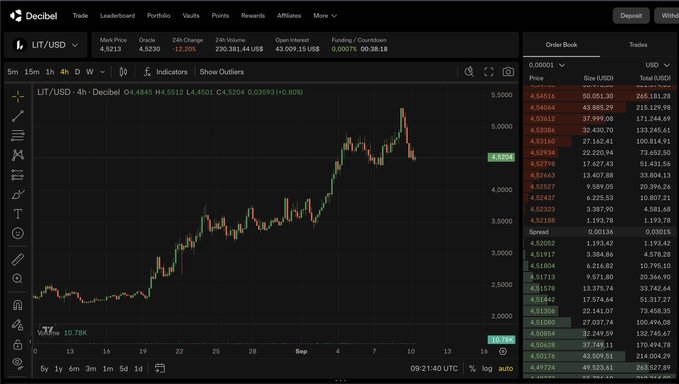
Task: Open more timeframe intervals dropdown
Action: click(x=103, y=72)
